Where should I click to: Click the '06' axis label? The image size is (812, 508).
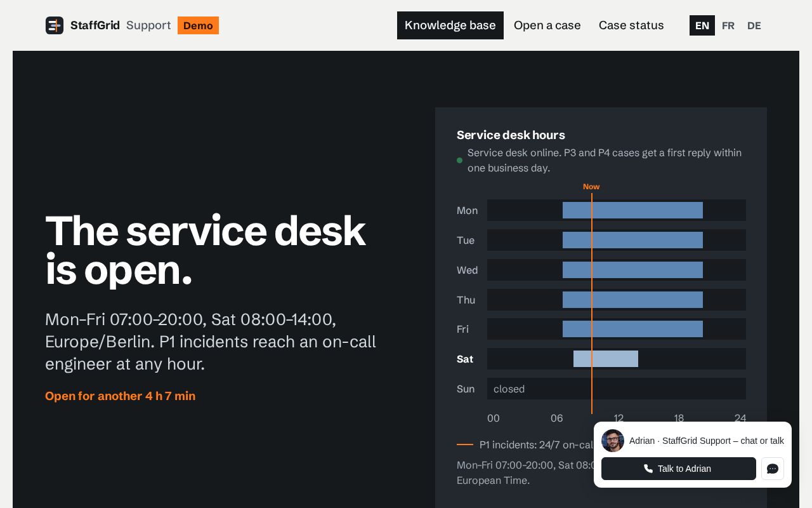pyautogui.click(x=557, y=418)
